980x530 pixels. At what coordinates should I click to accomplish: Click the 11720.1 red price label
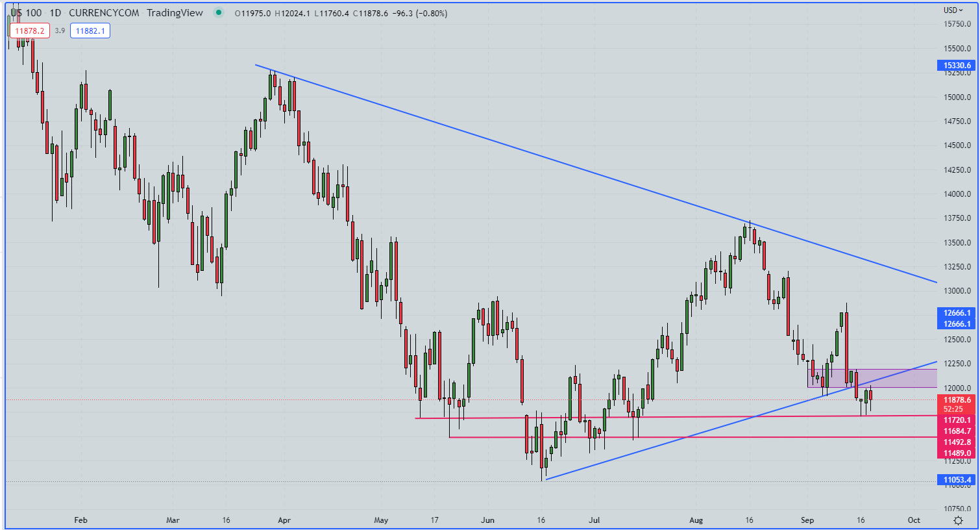point(957,420)
